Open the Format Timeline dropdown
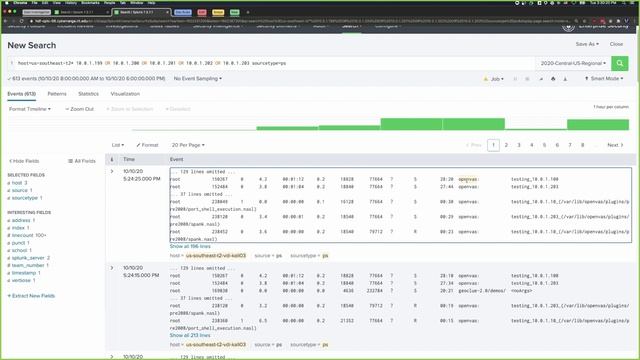This screenshot has height=360, width=640. point(30,109)
